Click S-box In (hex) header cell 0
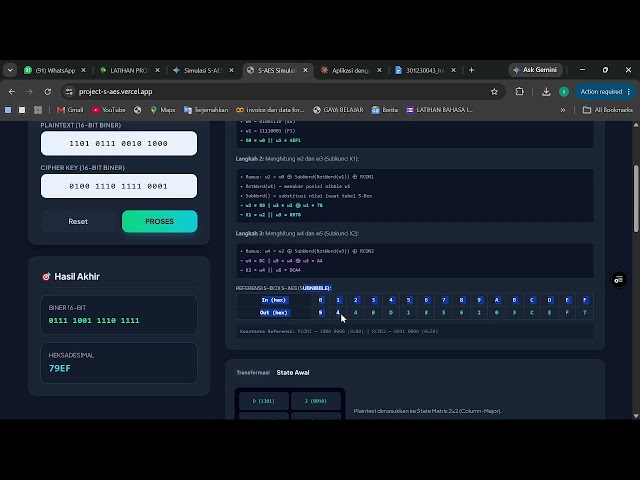This screenshot has height=480, width=640. [x=320, y=300]
